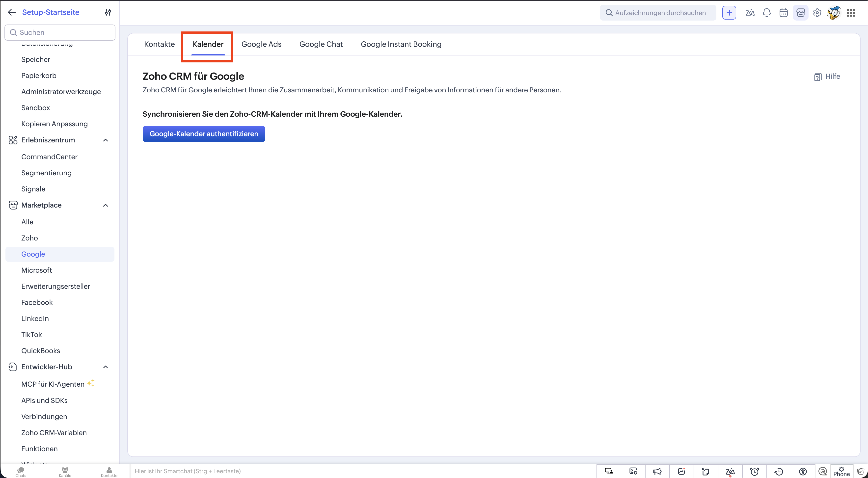
Task: Open Zia assistant in the top bar
Action: (750, 13)
